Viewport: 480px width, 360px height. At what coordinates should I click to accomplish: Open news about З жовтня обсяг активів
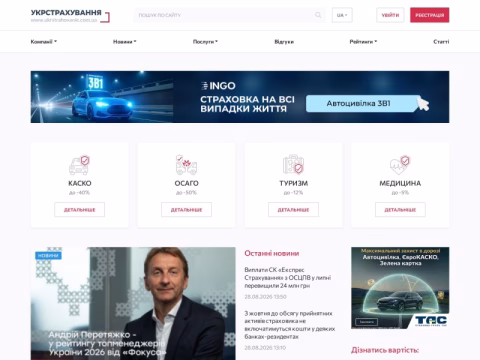[x=290, y=325]
